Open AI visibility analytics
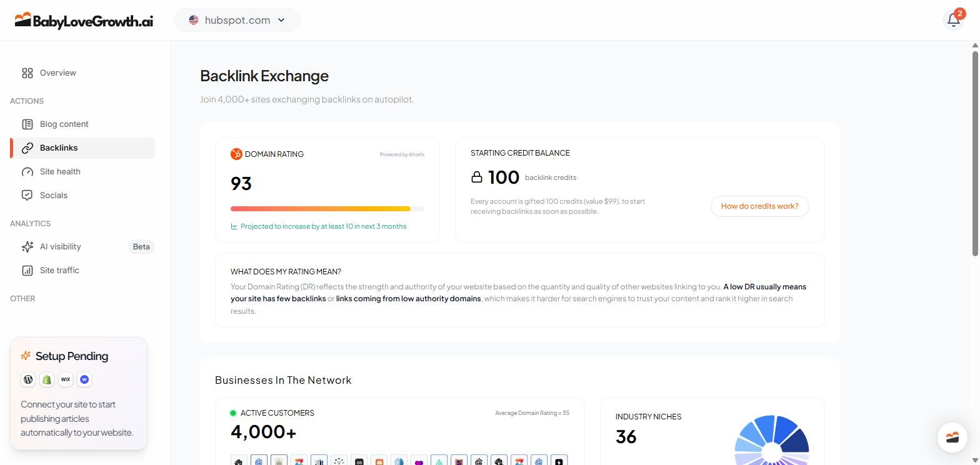The image size is (980, 465). tap(82, 247)
